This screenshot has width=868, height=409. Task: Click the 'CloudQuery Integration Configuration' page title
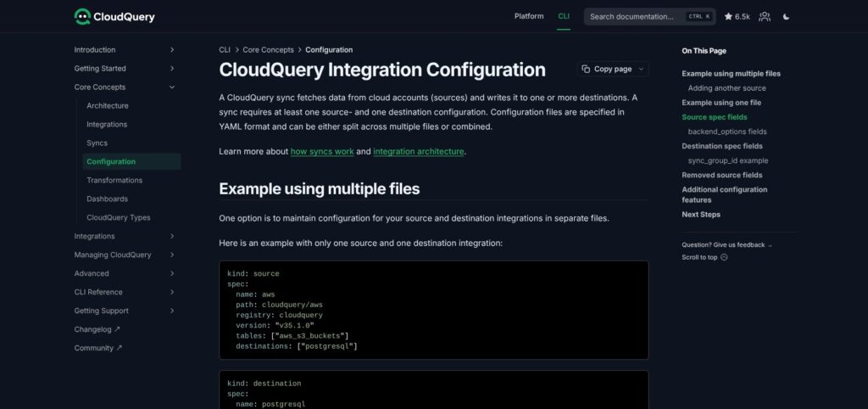(x=382, y=70)
